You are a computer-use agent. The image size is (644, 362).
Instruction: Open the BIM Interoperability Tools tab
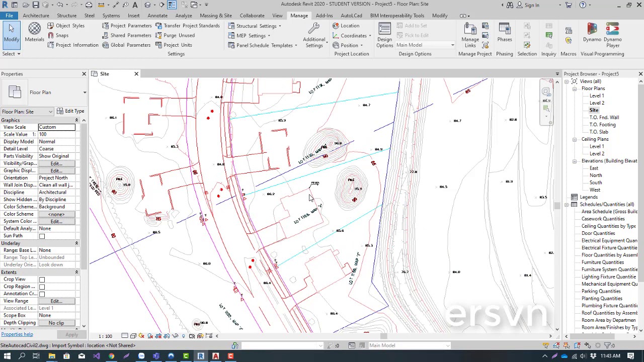pyautogui.click(x=397, y=16)
